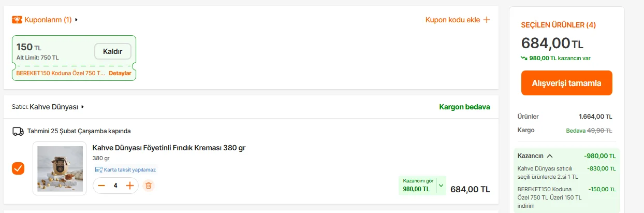Expand the Kuponlarım (1) coupon list
Image resolution: width=644 pixels, height=213 pixels.
(x=77, y=20)
